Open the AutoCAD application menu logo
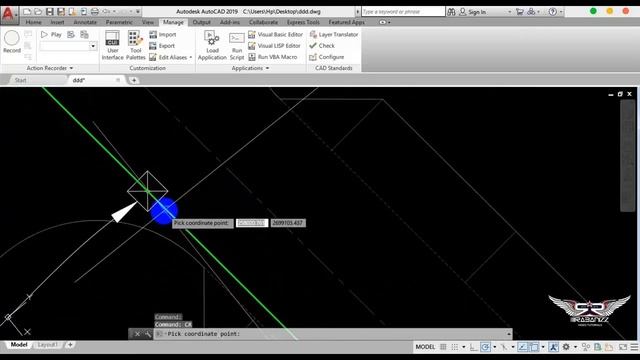640x360 pixels. (x=8, y=14)
